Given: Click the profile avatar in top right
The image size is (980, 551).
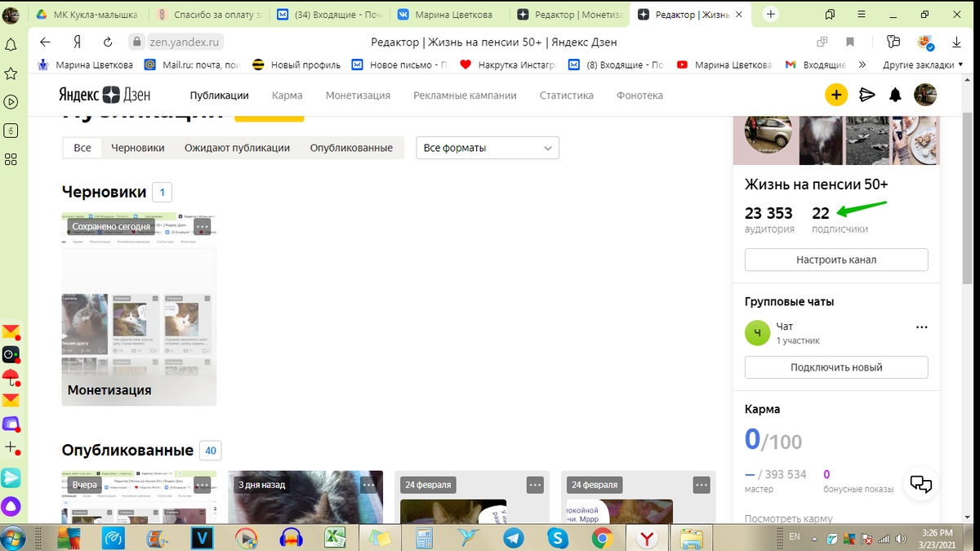Looking at the screenshot, I should tap(925, 95).
